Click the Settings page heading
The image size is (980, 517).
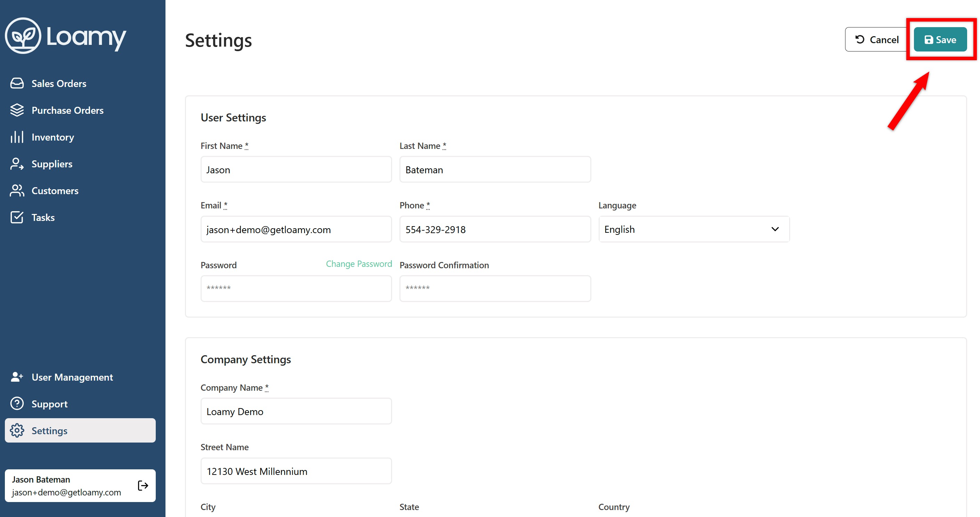tap(218, 40)
